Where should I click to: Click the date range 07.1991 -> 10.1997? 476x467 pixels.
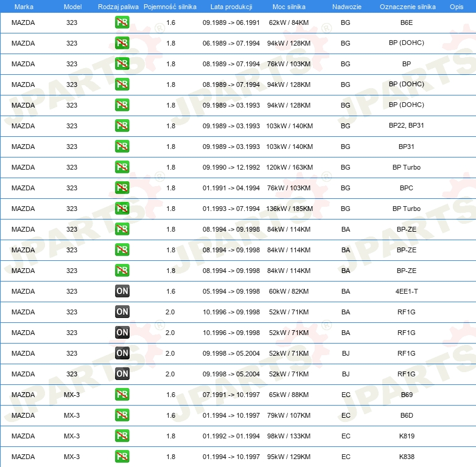click(x=231, y=395)
